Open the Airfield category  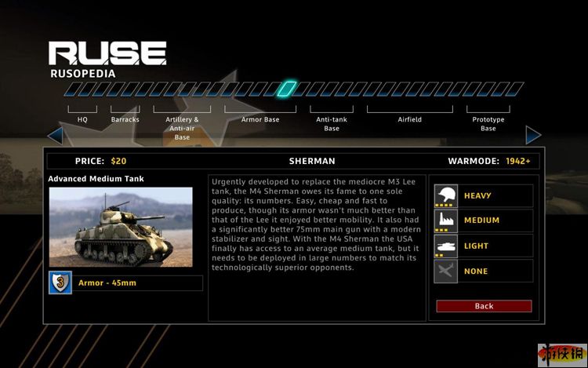(409, 119)
